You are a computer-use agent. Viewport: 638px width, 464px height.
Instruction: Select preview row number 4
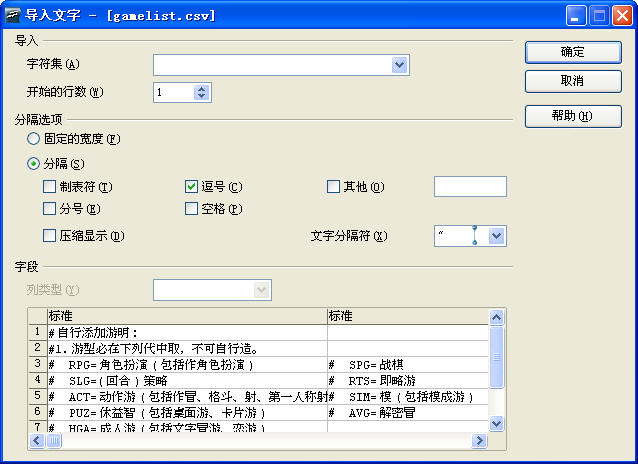38,380
